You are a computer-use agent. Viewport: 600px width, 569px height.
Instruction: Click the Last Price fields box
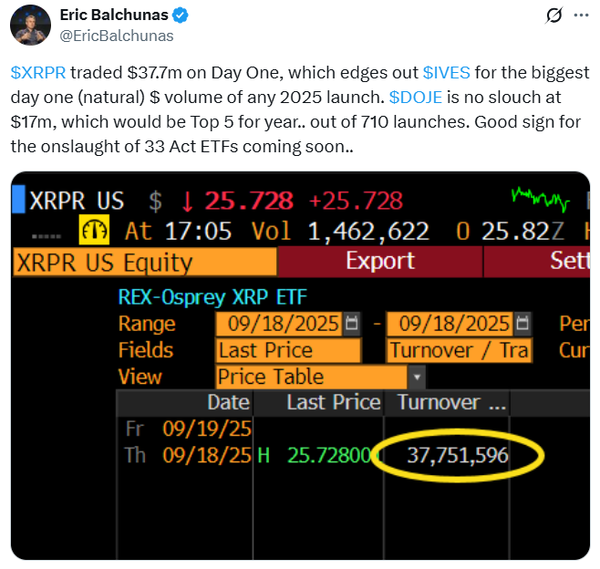coord(288,350)
